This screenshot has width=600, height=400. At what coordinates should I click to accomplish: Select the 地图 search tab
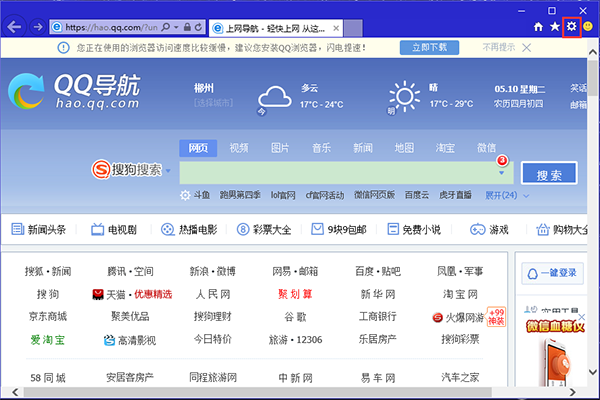pos(404,148)
